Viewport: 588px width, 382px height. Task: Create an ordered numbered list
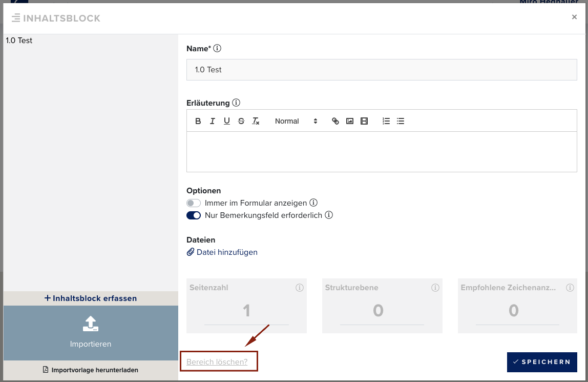(x=386, y=121)
